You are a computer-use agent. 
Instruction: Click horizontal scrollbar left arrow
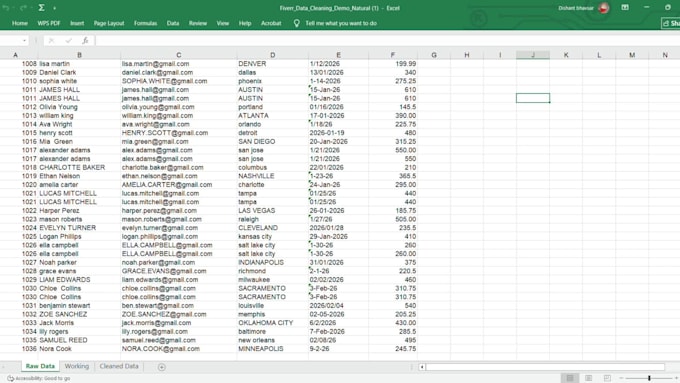422,367
